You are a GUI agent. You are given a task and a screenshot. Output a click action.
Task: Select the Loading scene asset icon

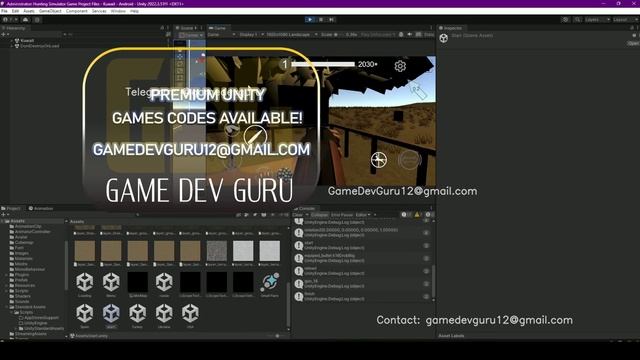click(x=84, y=282)
